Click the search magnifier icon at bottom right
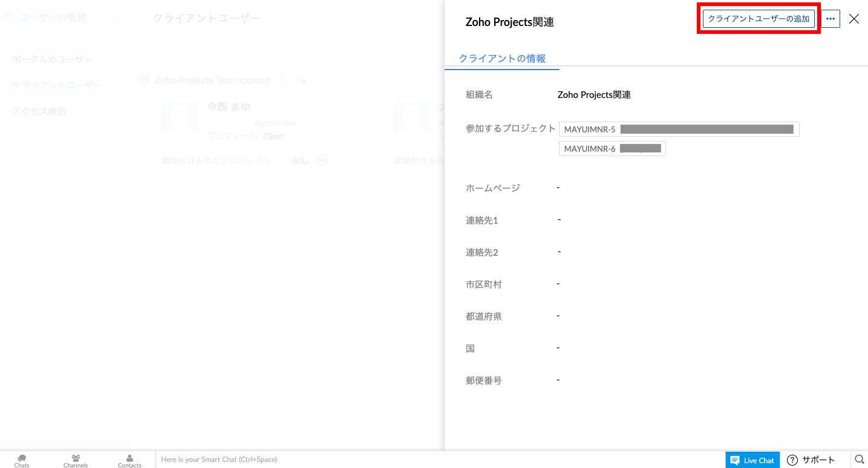This screenshot has width=868, height=468. (x=859, y=460)
